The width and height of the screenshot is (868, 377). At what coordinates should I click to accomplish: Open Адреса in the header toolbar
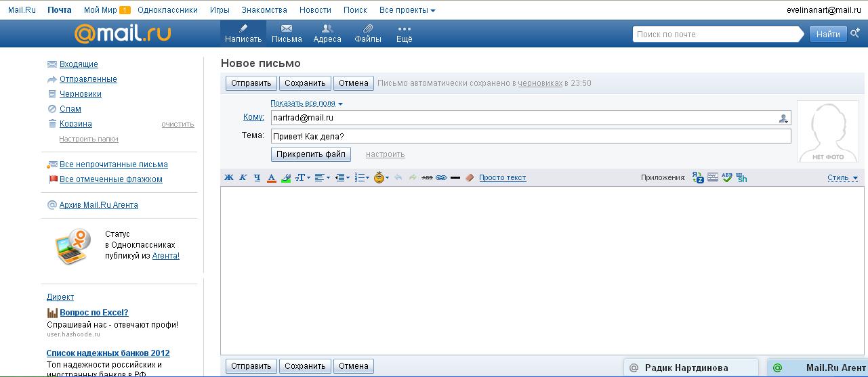coord(327,33)
